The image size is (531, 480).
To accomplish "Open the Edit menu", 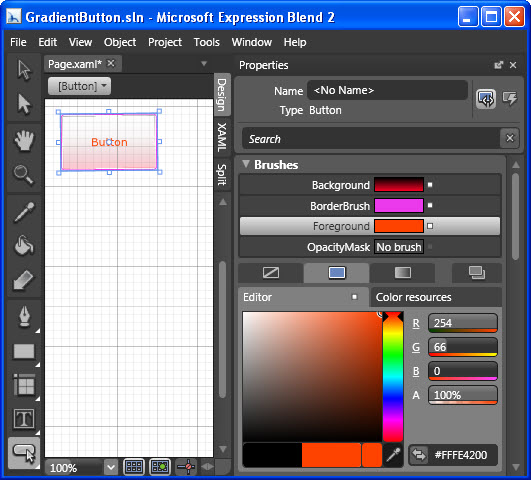I will click(47, 42).
